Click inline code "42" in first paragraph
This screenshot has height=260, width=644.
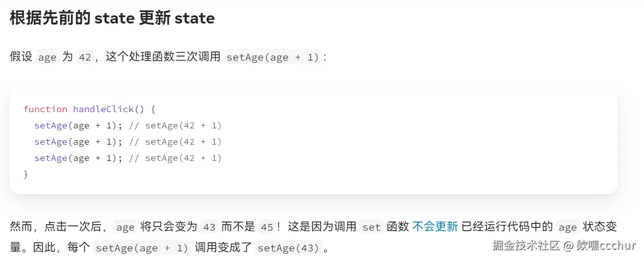pyautogui.click(x=85, y=57)
